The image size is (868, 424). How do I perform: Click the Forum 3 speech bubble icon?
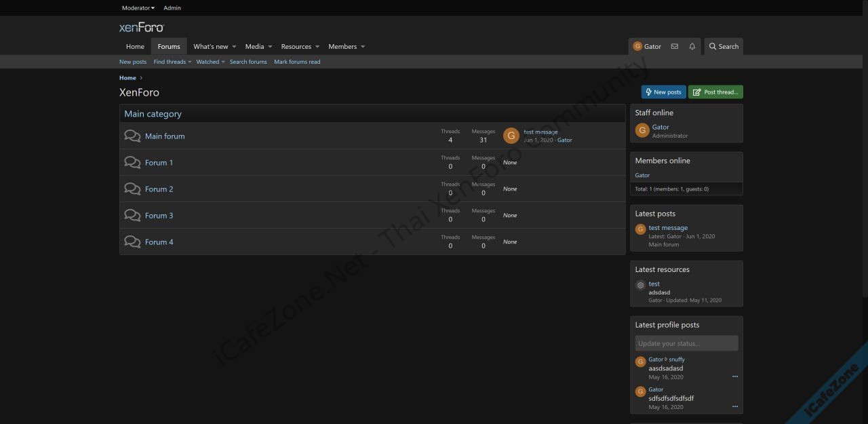click(132, 215)
